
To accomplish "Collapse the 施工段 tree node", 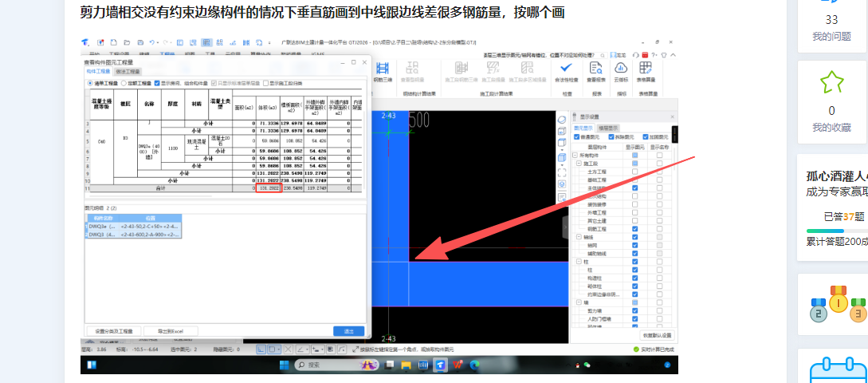I will (579, 164).
